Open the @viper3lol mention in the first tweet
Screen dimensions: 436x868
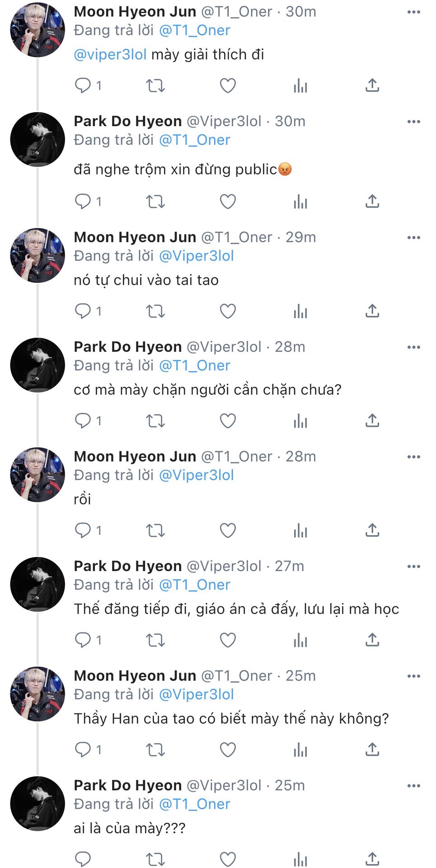110,55
